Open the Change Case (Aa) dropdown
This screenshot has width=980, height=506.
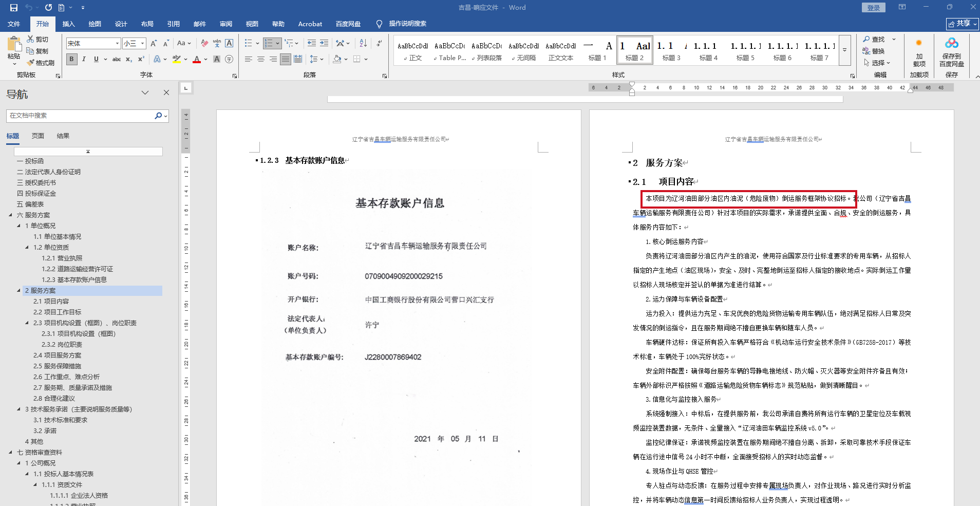click(x=184, y=44)
